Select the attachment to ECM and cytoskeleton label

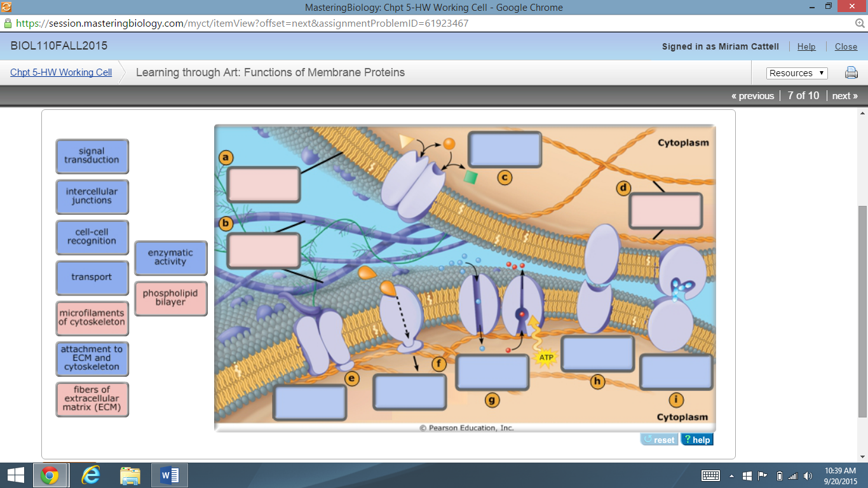tap(92, 358)
